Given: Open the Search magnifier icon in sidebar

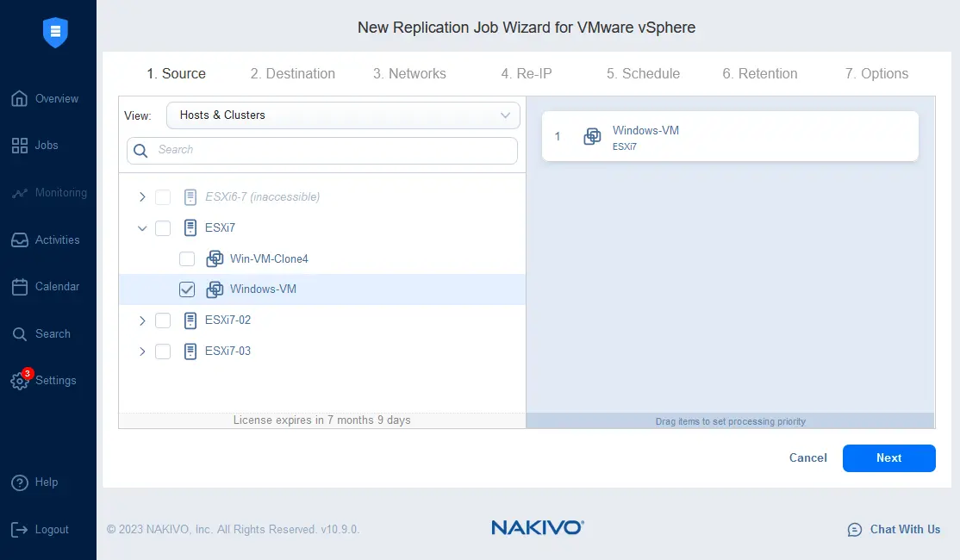Looking at the screenshot, I should click(x=20, y=334).
